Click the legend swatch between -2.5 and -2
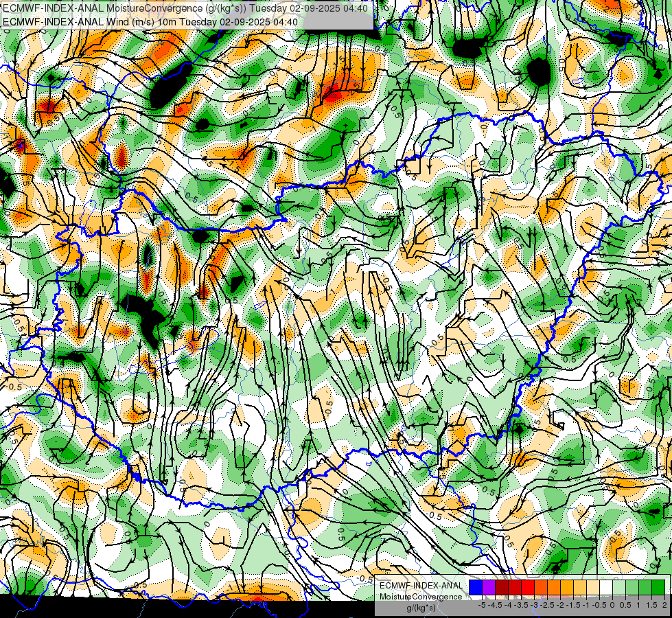The image size is (672, 618). coord(554,587)
